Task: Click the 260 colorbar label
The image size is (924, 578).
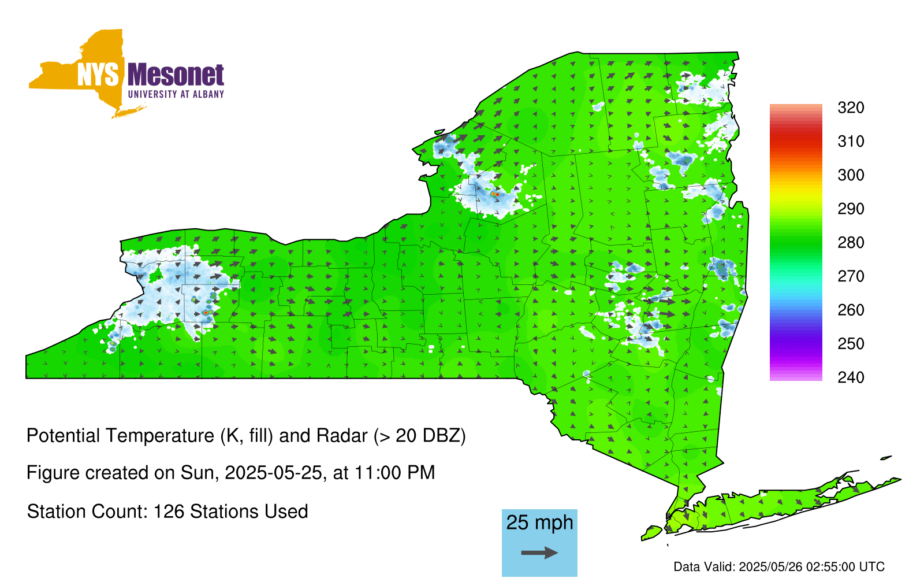Action: [851, 310]
